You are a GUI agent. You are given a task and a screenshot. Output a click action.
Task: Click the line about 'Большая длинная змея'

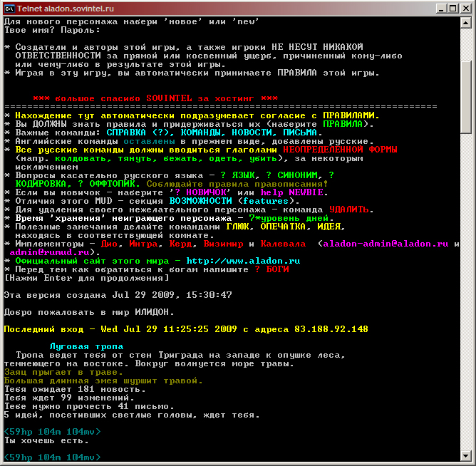[103, 380]
